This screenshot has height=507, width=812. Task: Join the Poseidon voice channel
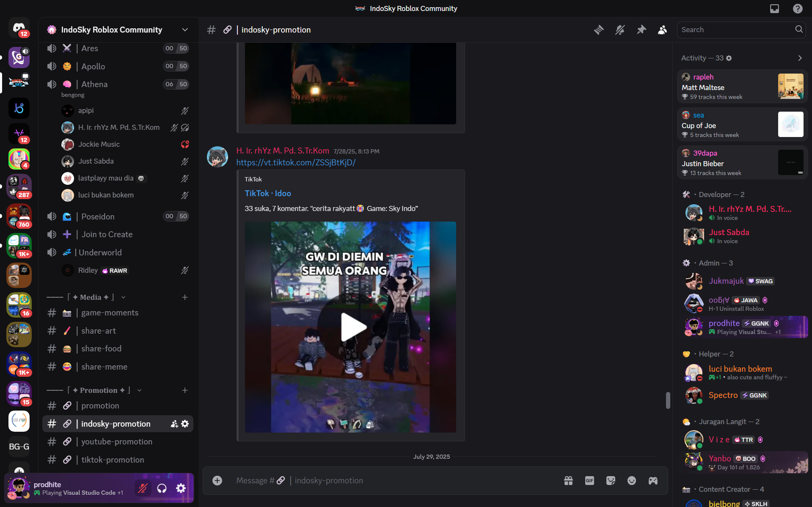click(x=118, y=217)
